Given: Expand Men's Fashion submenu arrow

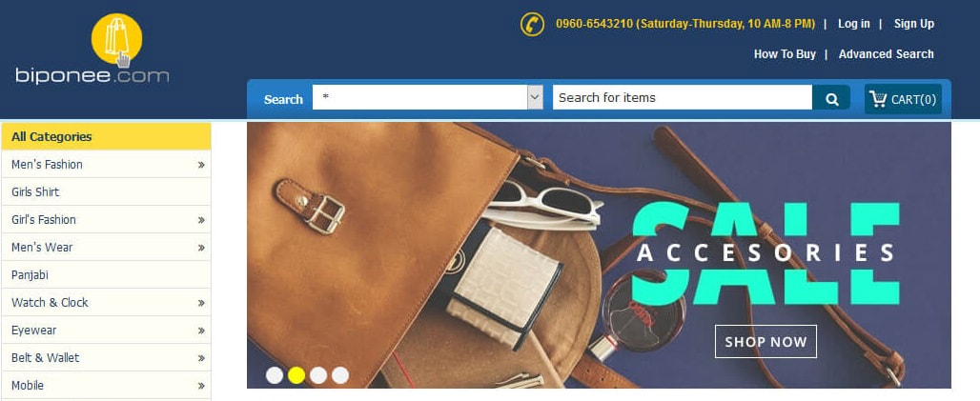Looking at the screenshot, I should pyautogui.click(x=201, y=165).
